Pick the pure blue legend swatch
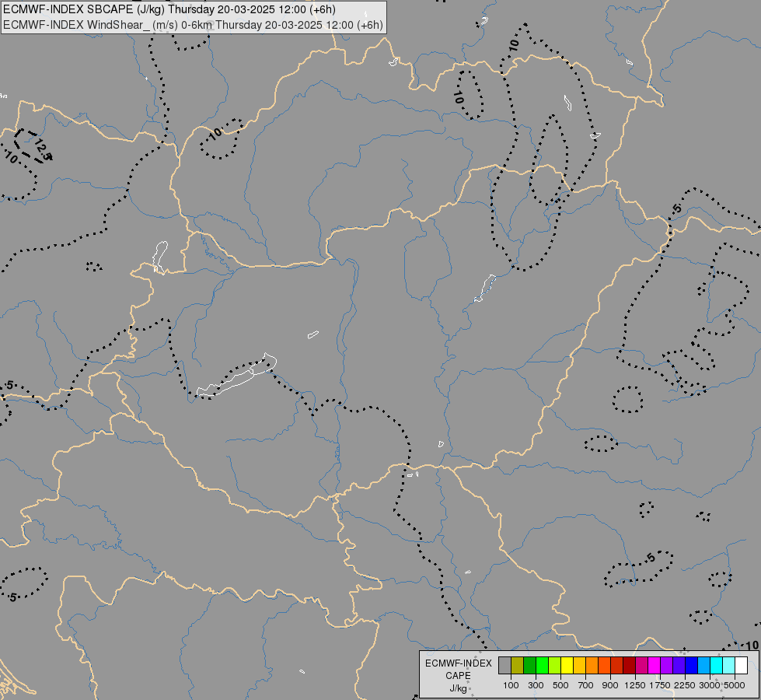Screen dimensions: 761x700 tap(691, 665)
